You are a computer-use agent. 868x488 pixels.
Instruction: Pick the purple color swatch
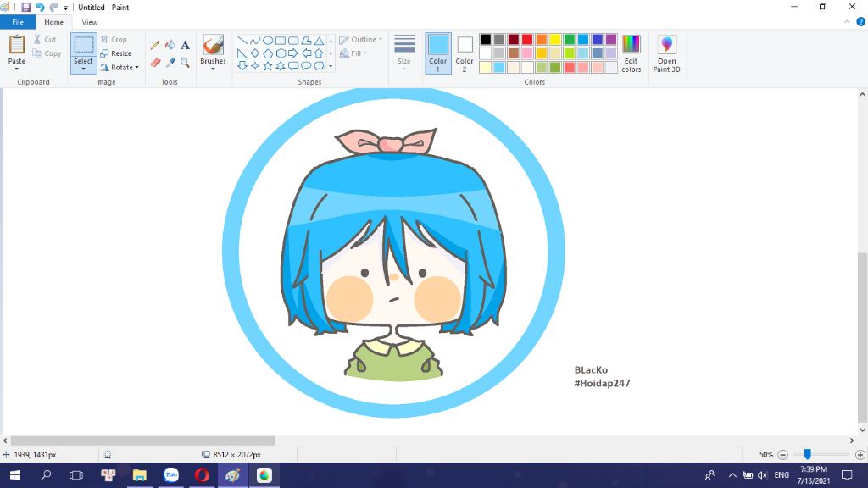[x=611, y=39]
